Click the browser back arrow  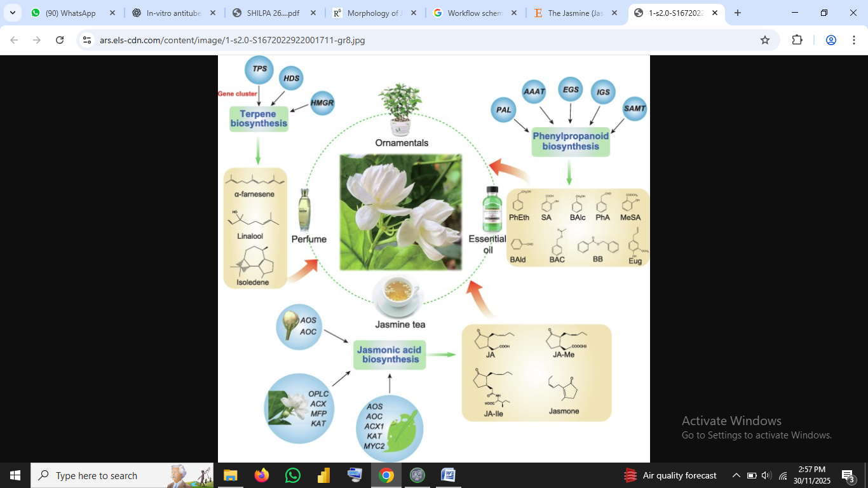coord(14,40)
